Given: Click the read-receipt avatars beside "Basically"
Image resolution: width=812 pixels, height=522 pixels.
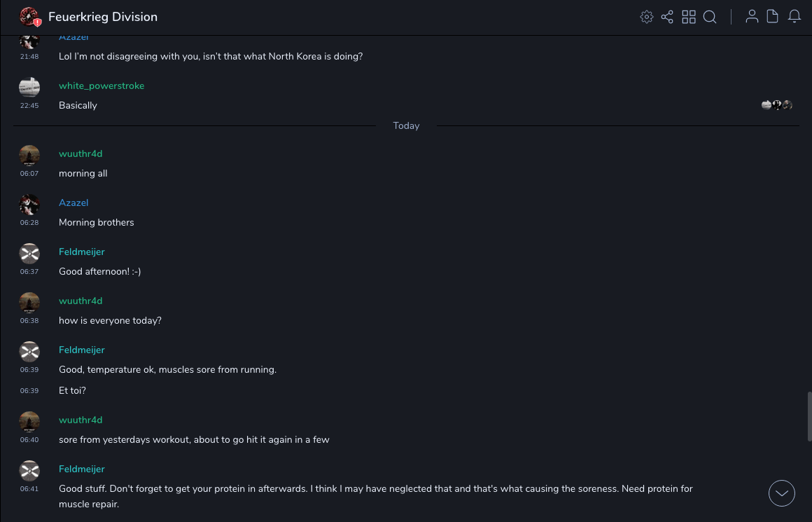Looking at the screenshot, I should point(777,105).
